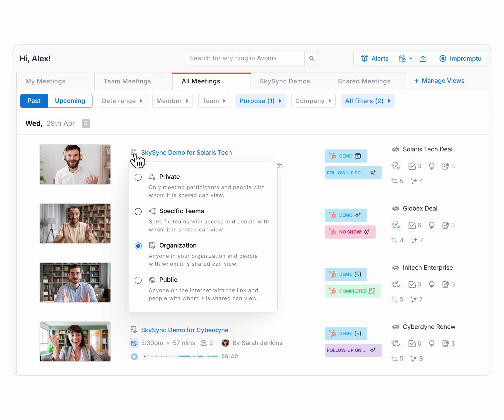504x420 pixels.
Task: Expand the Member filter
Action: (172, 101)
